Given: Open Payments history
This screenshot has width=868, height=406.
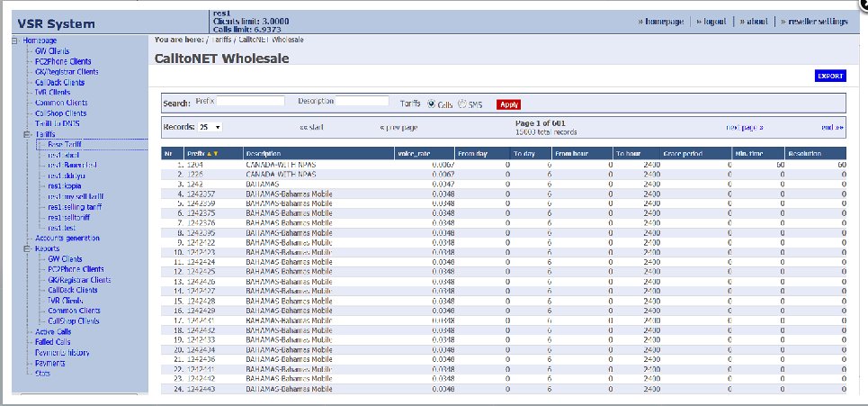Looking at the screenshot, I should [62, 353].
